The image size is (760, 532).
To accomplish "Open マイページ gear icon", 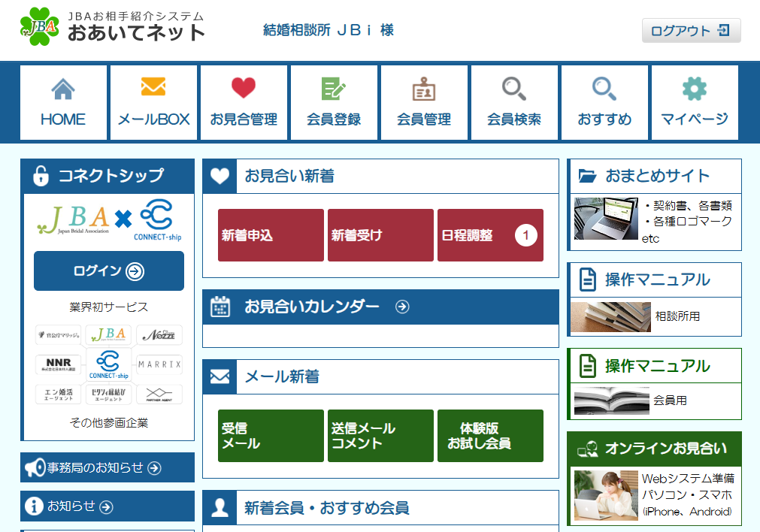I will (695, 89).
